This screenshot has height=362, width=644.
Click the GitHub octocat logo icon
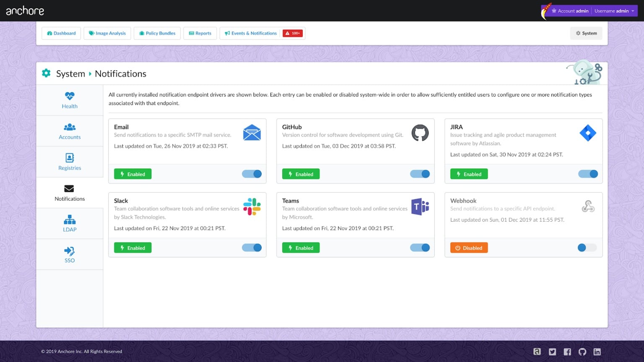pyautogui.click(x=420, y=133)
